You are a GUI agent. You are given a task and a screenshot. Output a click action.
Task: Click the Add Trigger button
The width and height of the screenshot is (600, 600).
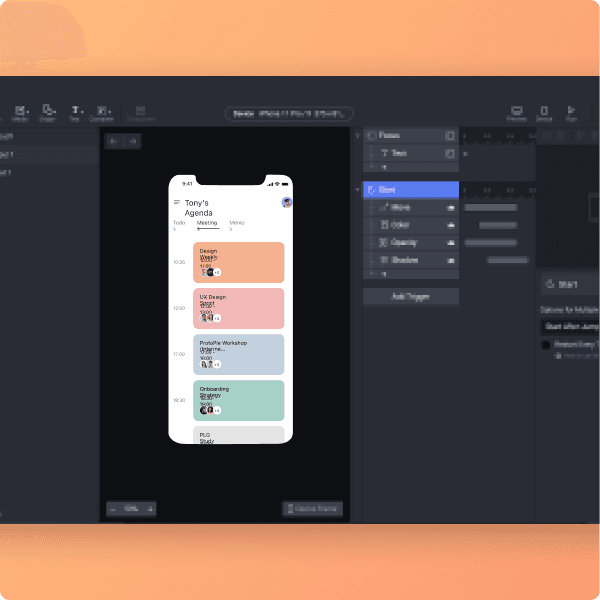(x=411, y=297)
